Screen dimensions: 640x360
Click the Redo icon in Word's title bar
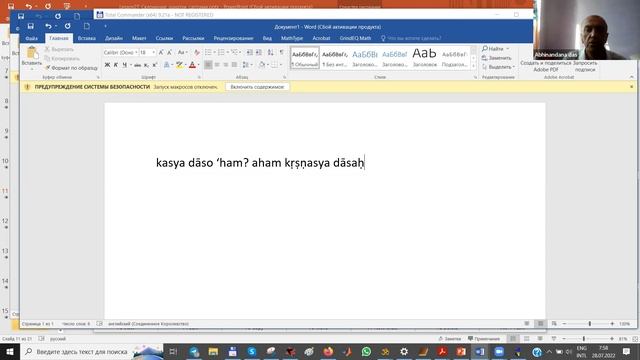pos(67,26)
